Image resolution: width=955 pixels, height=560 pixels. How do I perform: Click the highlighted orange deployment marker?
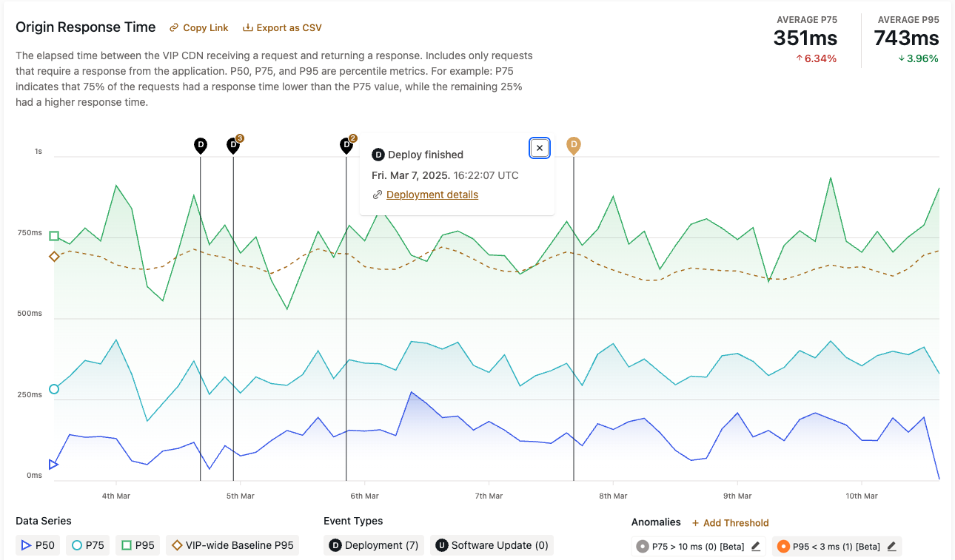point(574,146)
